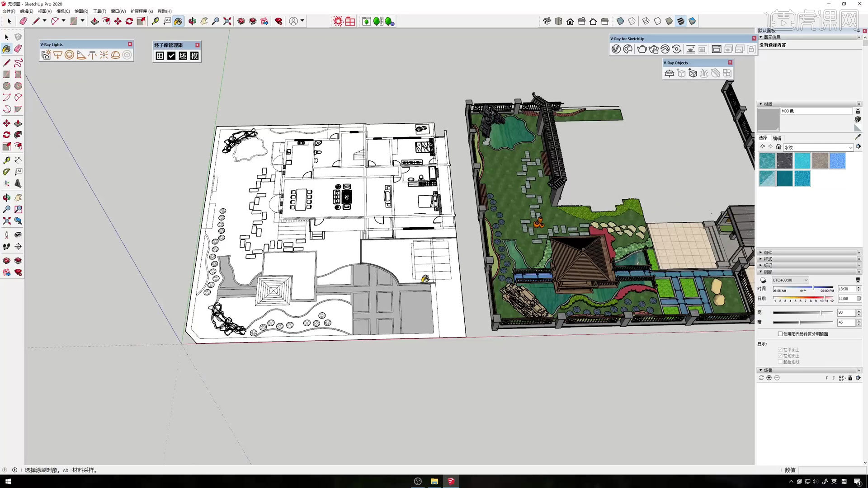Viewport: 868px width, 488px height.
Task: Adjust the 亮 light intensity slider
Action: coord(803,313)
